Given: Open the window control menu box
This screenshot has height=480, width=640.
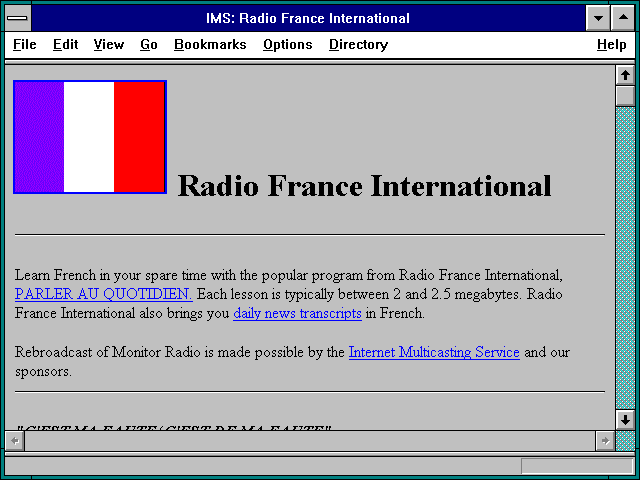Looking at the screenshot, I should [18, 18].
